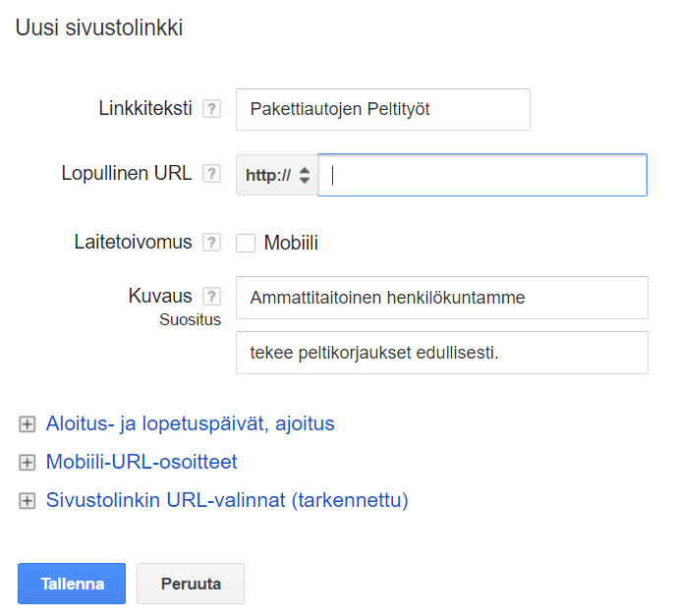Open Aloitus- ja lopetuspäivät, ajoitus link
Viewport: 678px width, 616px height.
click(x=191, y=423)
